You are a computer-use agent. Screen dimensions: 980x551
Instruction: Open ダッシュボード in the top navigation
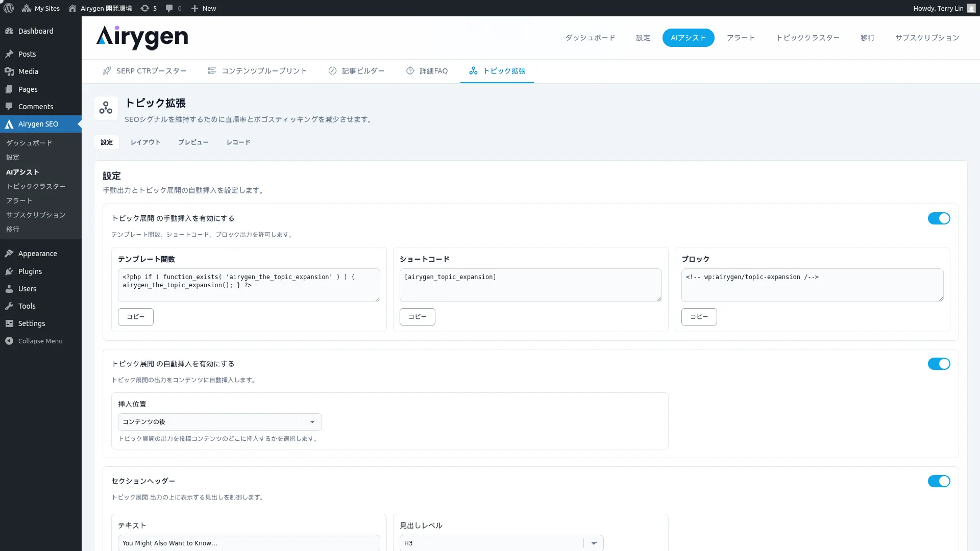(590, 38)
